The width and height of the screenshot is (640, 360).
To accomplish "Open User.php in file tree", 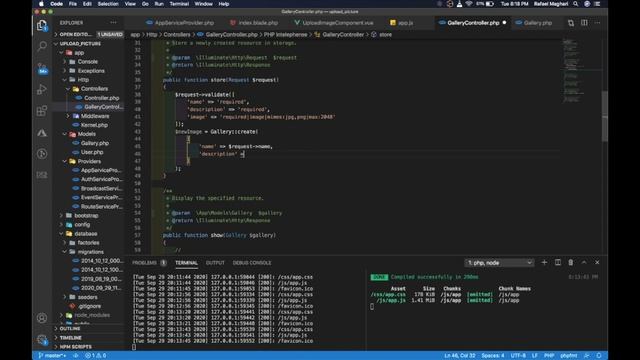I will pyautogui.click(x=92, y=152).
